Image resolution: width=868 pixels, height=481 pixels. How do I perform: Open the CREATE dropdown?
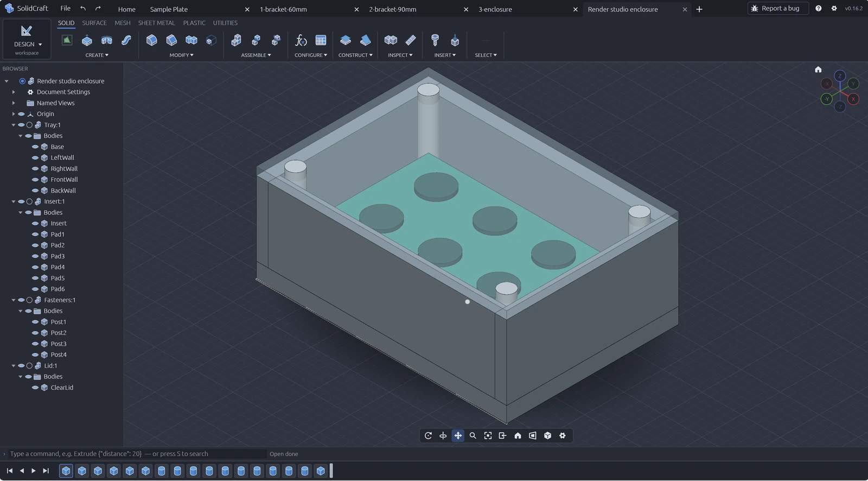tap(97, 55)
